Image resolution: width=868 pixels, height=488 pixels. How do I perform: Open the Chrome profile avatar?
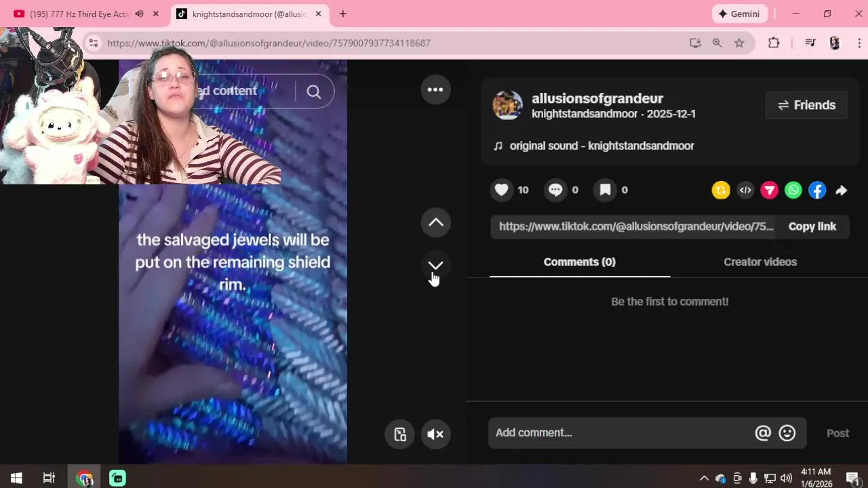tap(835, 43)
